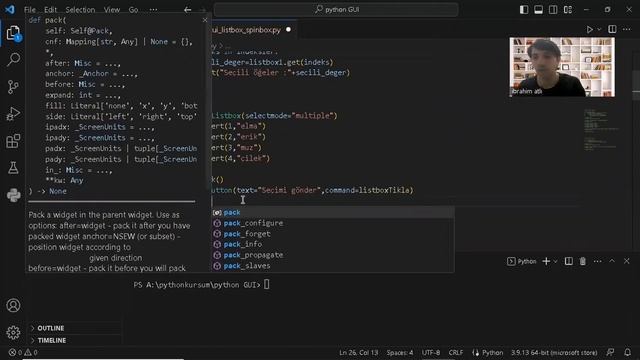Open the View menu
This screenshot has width=640, height=360.
pos(111,9)
